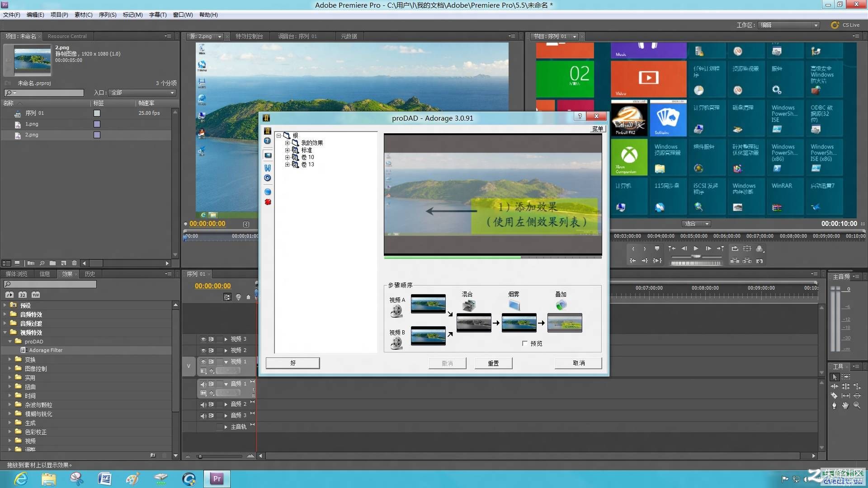Viewport: 868px width, 488px height.
Task: Click the label checkbox for 序列 01
Action: [x=97, y=113]
